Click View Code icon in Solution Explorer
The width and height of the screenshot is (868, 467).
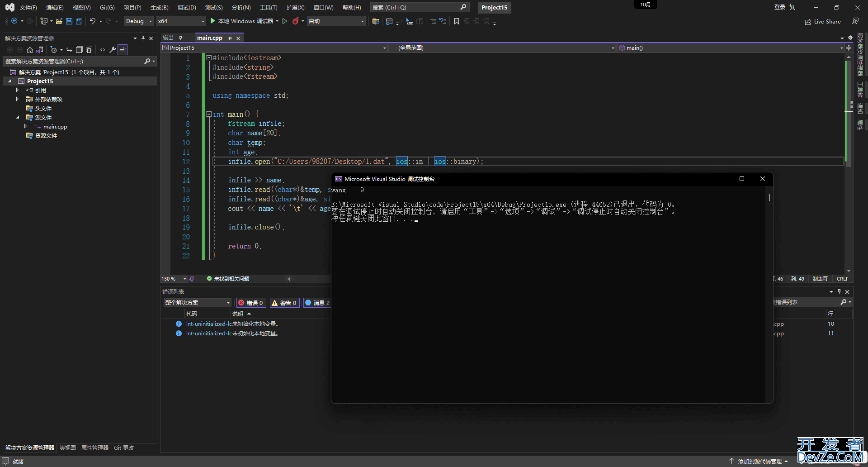tap(103, 50)
